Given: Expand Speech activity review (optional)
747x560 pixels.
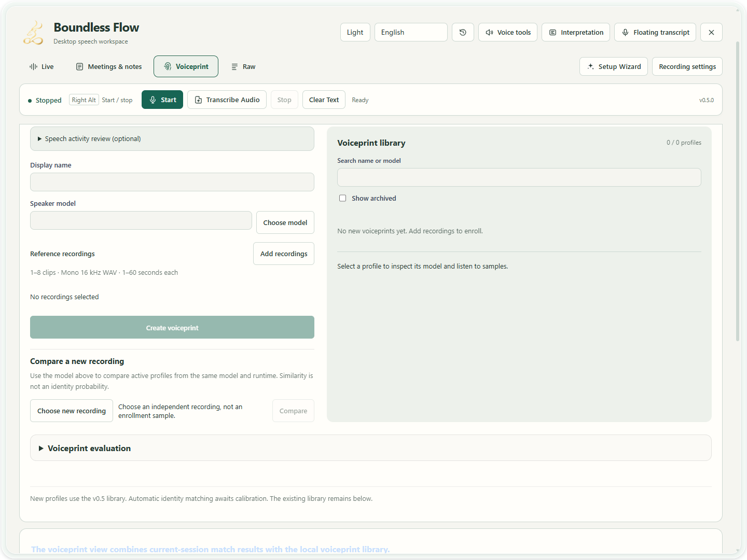Looking at the screenshot, I should tap(172, 138).
